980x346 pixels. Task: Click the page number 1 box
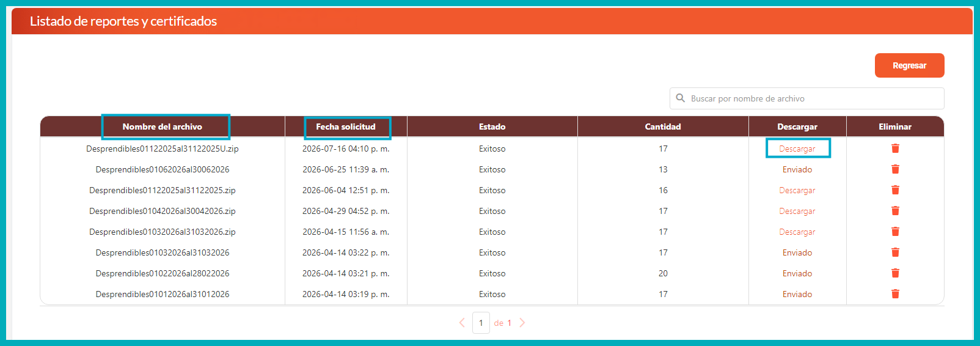481,323
